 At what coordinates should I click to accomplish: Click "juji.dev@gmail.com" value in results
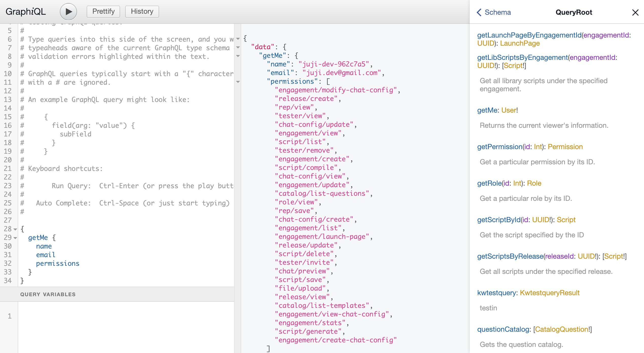342,73
